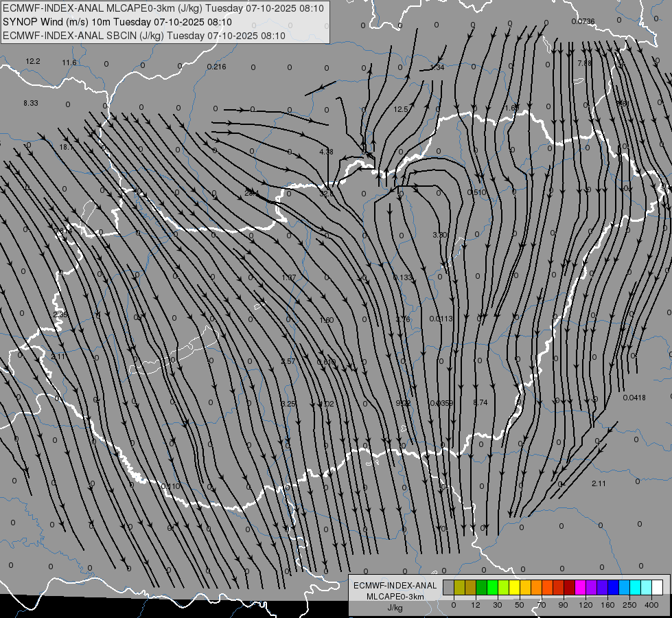
Task: Click the map value 8.33
Action: click(30, 103)
